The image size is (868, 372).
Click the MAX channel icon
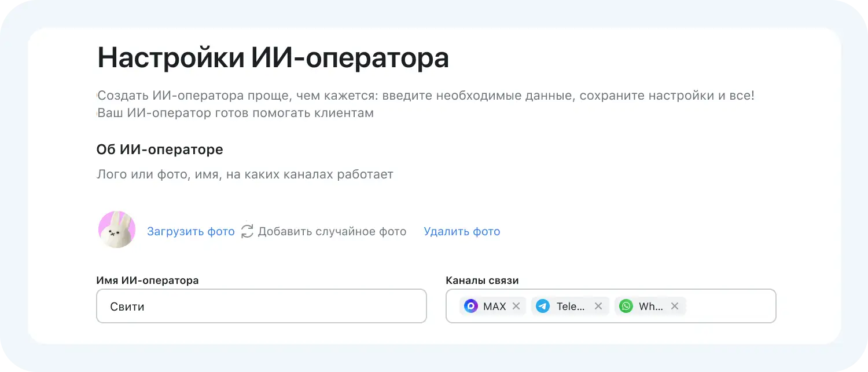point(470,306)
